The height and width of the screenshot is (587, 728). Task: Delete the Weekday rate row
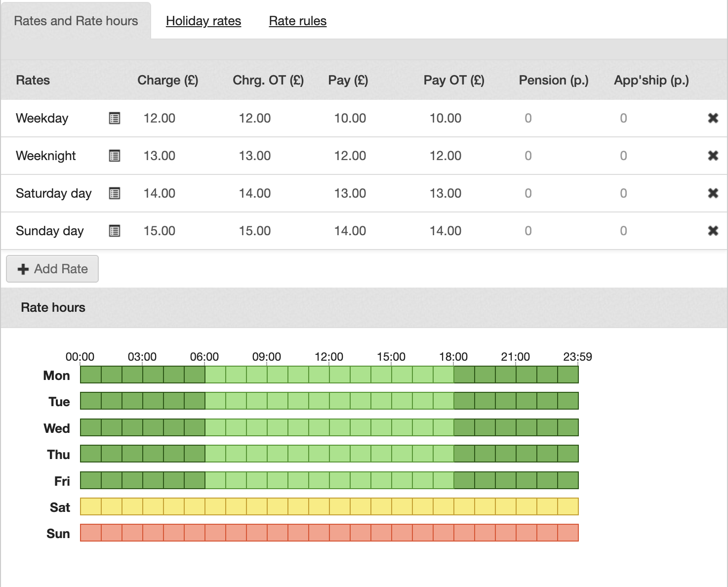(x=713, y=118)
